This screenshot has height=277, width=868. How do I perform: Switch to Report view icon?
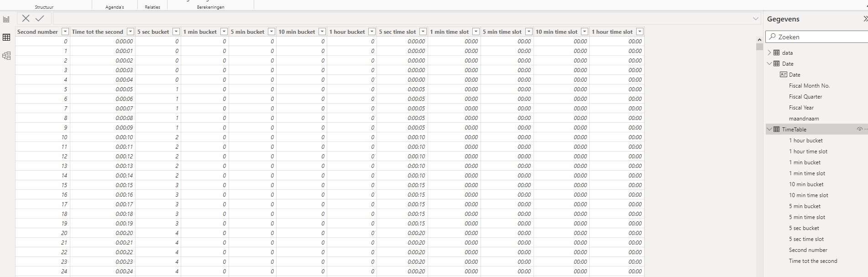[x=6, y=19]
